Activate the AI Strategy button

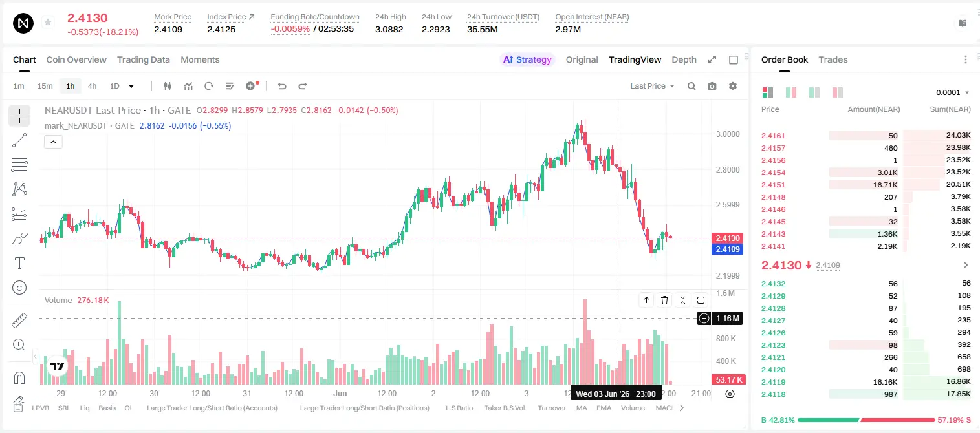(527, 59)
